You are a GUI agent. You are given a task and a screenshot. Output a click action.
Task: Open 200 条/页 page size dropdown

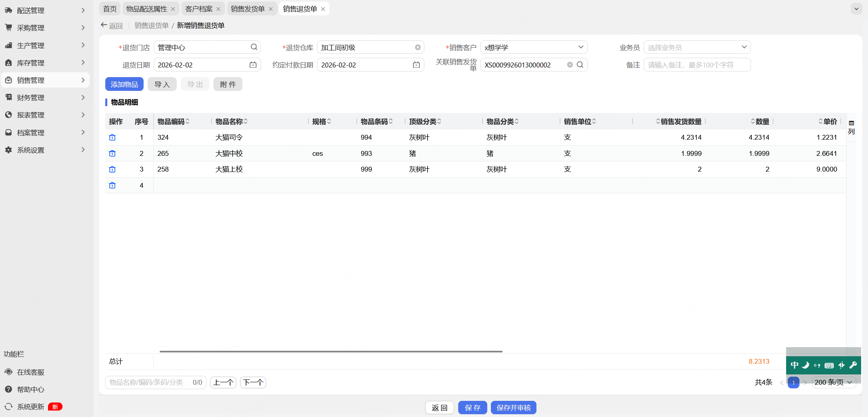tap(833, 382)
